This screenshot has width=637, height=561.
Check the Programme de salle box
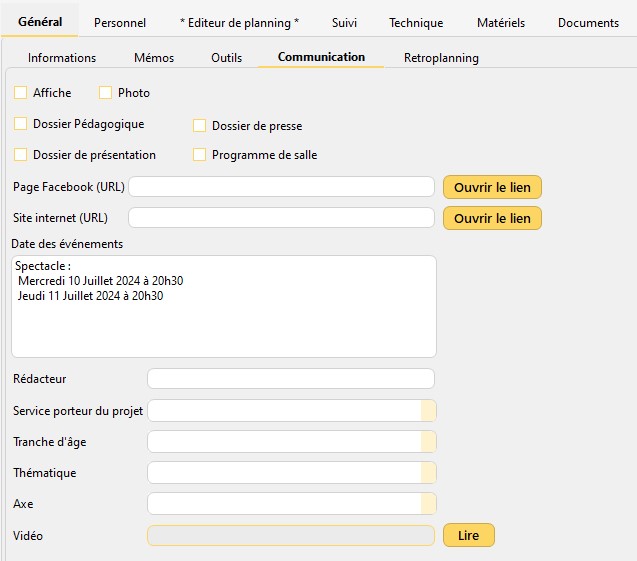click(x=200, y=155)
